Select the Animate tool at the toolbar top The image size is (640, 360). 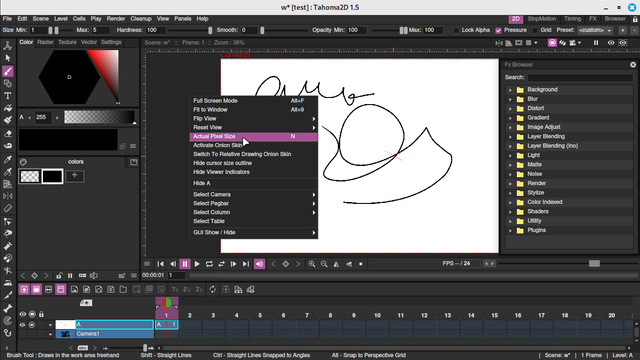point(7,46)
